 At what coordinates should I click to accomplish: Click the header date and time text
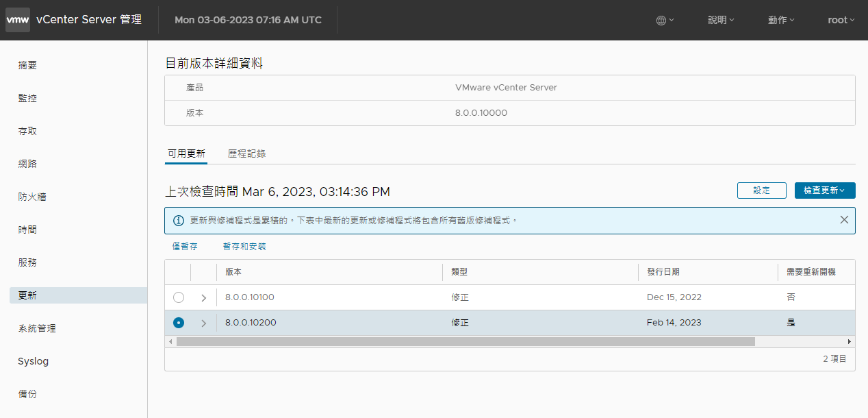248,20
